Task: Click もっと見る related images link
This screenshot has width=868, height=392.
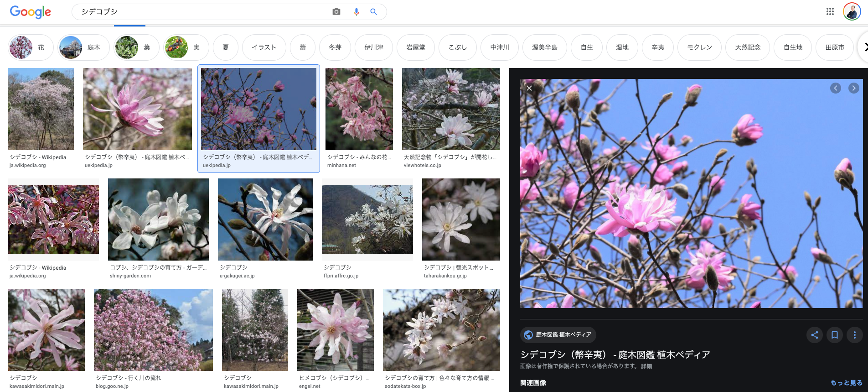Action: 847,383
